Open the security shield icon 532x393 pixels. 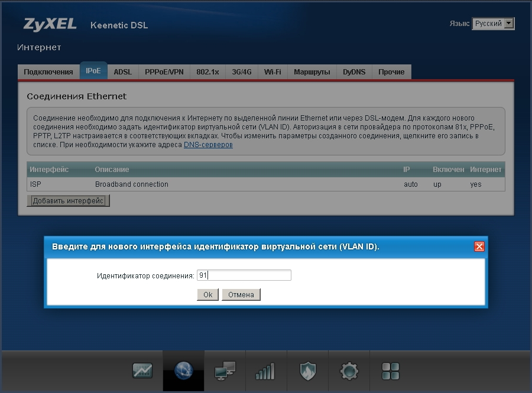307,371
